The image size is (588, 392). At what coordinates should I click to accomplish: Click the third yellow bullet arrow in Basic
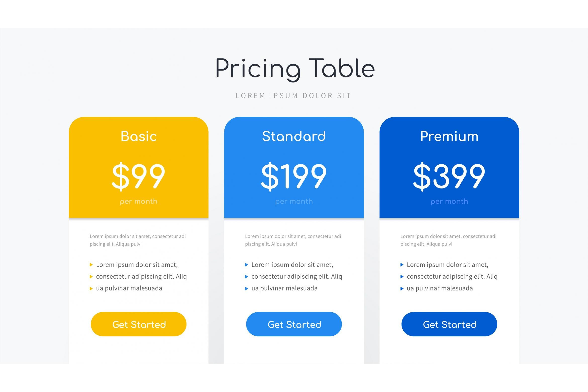[x=91, y=288]
